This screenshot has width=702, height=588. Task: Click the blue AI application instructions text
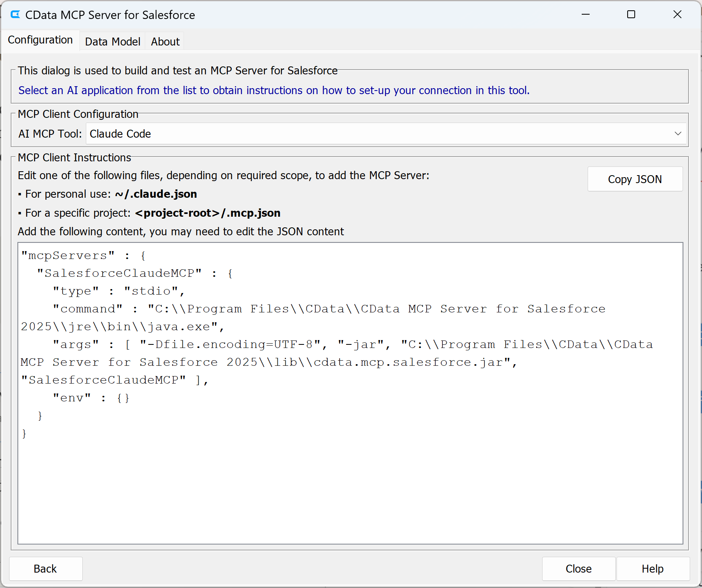tap(273, 91)
